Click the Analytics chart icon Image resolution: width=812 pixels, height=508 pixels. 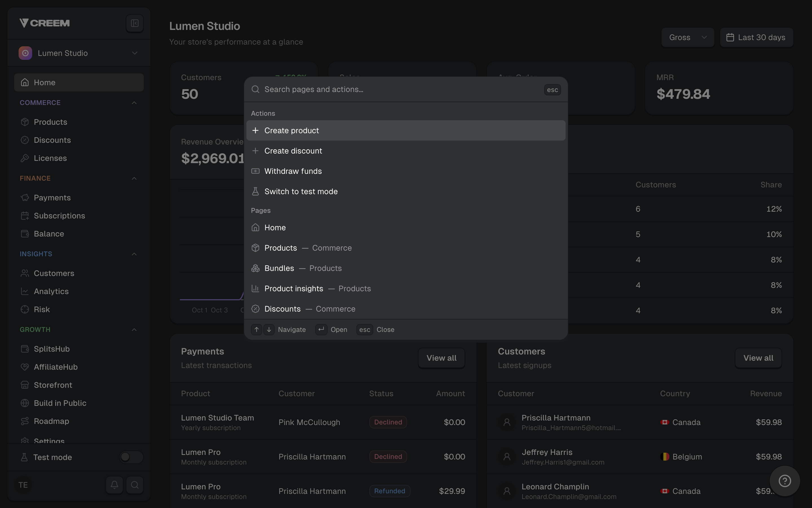pos(25,291)
